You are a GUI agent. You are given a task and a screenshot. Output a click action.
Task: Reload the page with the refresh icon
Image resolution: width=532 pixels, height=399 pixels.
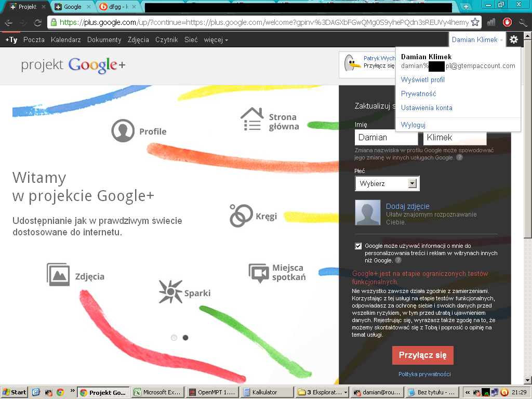(37, 23)
